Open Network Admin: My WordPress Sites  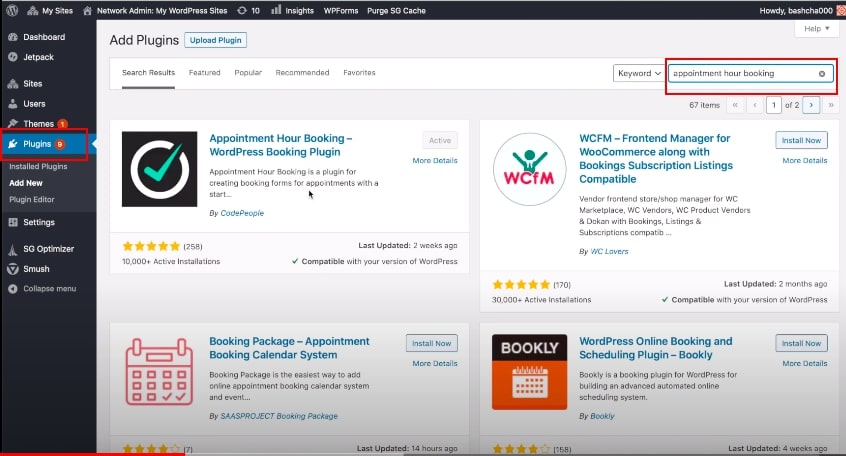[155, 10]
